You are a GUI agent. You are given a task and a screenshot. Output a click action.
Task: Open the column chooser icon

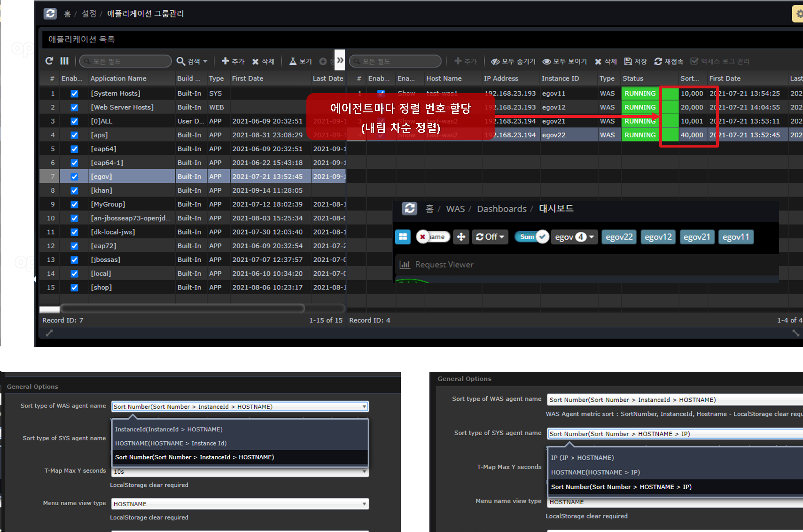64,61
